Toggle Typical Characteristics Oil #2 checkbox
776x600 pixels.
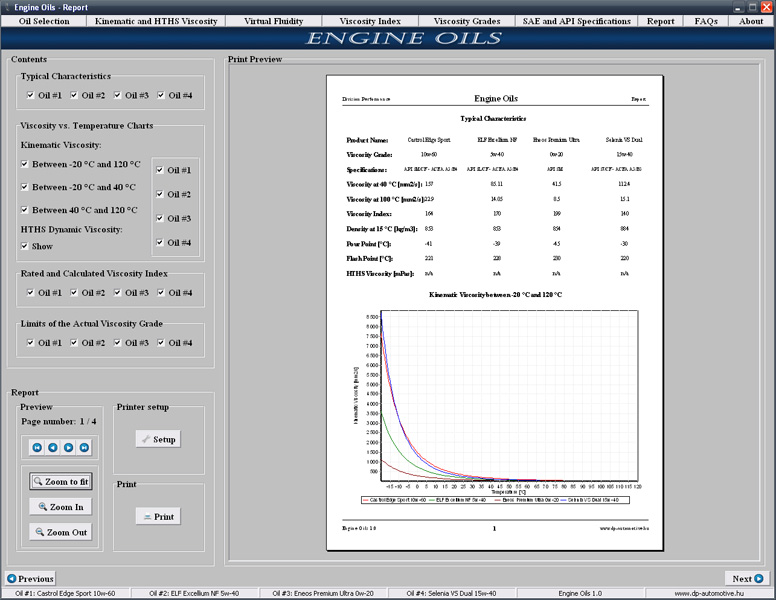(x=74, y=95)
